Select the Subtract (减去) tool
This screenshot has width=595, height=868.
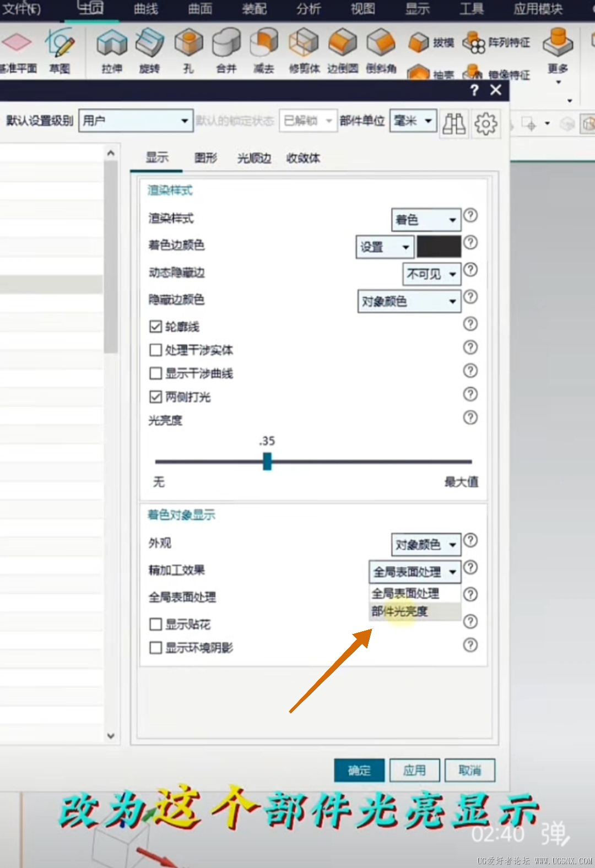click(264, 51)
